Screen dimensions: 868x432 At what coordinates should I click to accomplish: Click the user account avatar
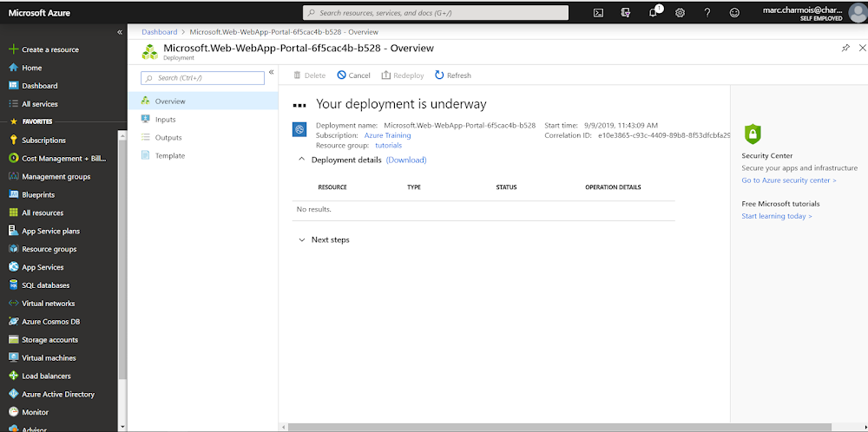[858, 13]
